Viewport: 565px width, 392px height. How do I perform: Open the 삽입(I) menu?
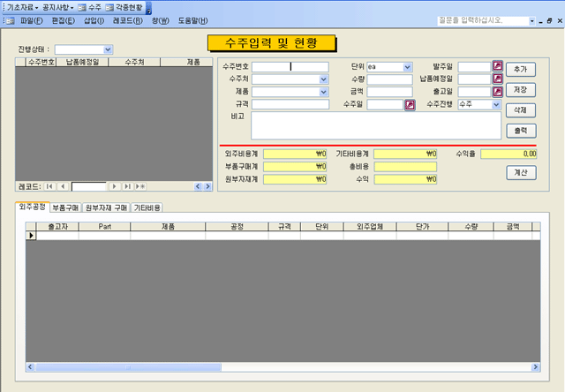coord(94,20)
